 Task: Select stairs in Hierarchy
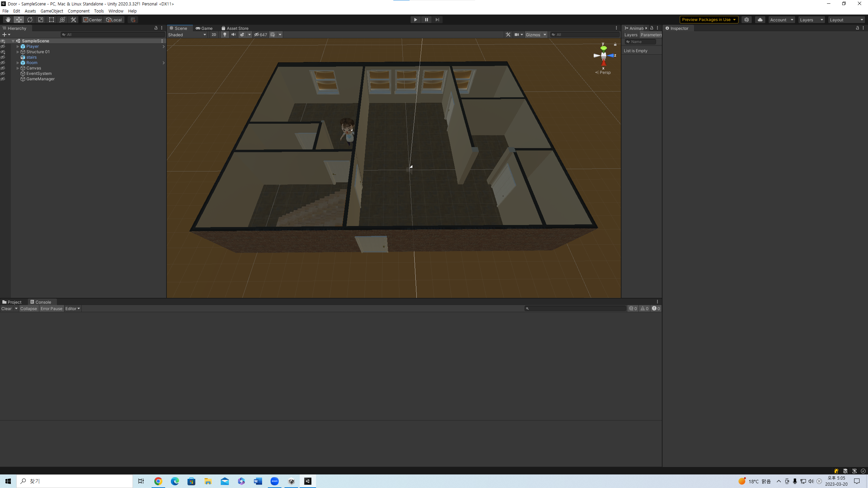(31, 57)
